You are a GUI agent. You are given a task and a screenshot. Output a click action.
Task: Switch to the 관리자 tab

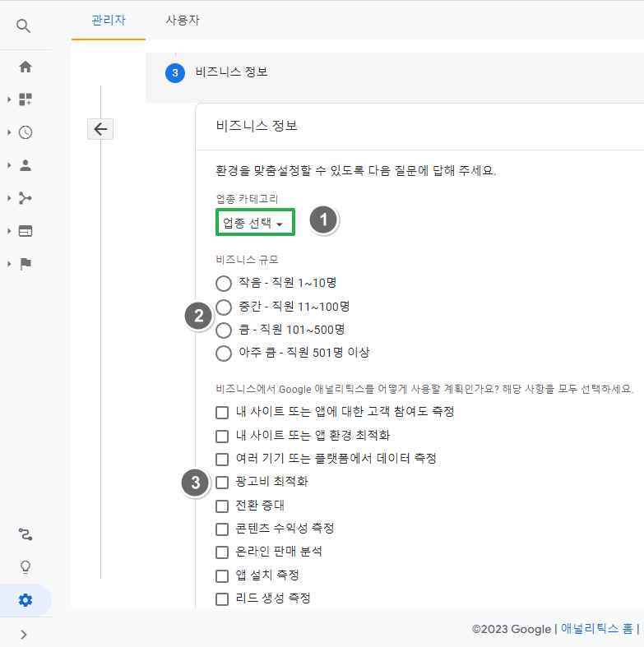(x=109, y=21)
